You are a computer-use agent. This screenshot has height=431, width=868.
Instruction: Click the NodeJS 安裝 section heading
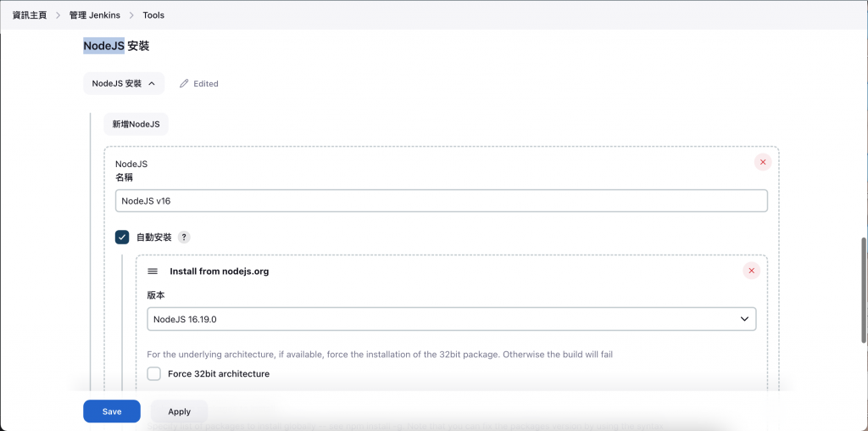116,46
